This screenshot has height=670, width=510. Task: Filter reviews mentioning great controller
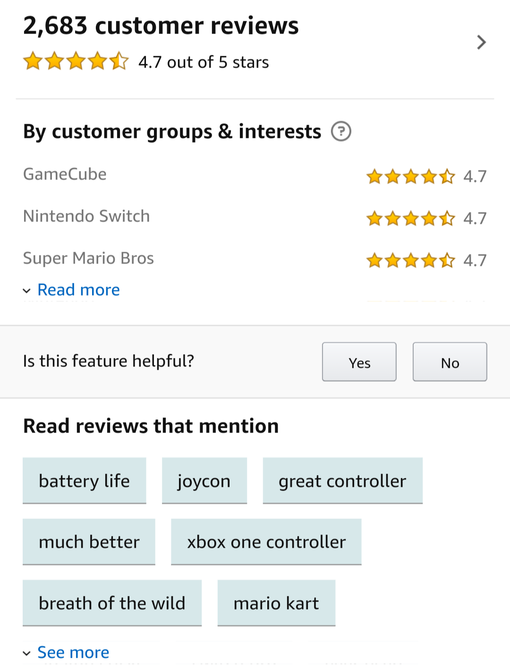343,481
